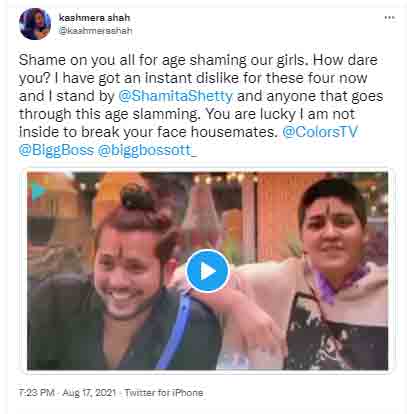Click the 7:23 PM timestamp
Image resolution: width=407 pixels, height=414 pixels.
pos(36,393)
